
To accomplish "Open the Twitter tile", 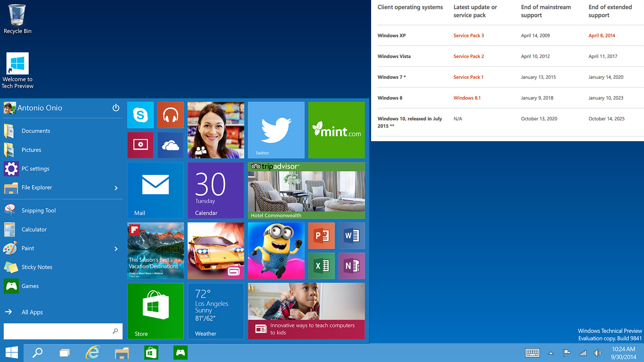I will [276, 130].
